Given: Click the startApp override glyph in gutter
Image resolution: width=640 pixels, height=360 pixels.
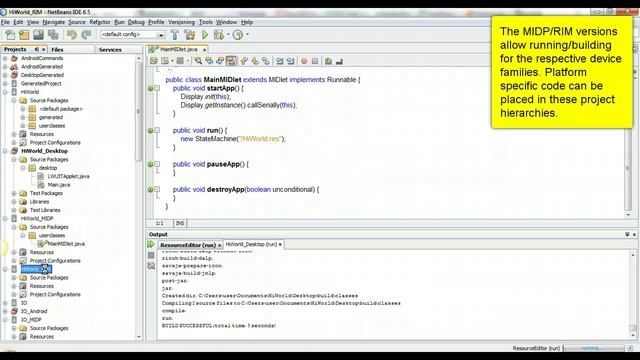Looking at the screenshot, I should 150,88.
